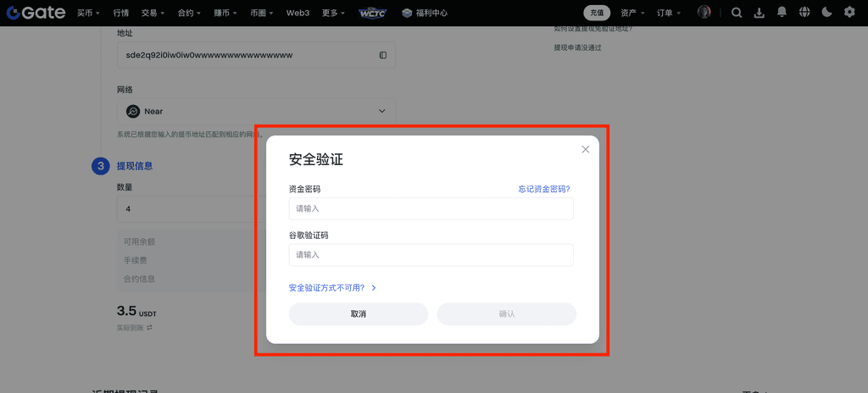Viewport: 868px width, 393px height.
Task: Select Web3 in the navigation bar
Action: (298, 13)
